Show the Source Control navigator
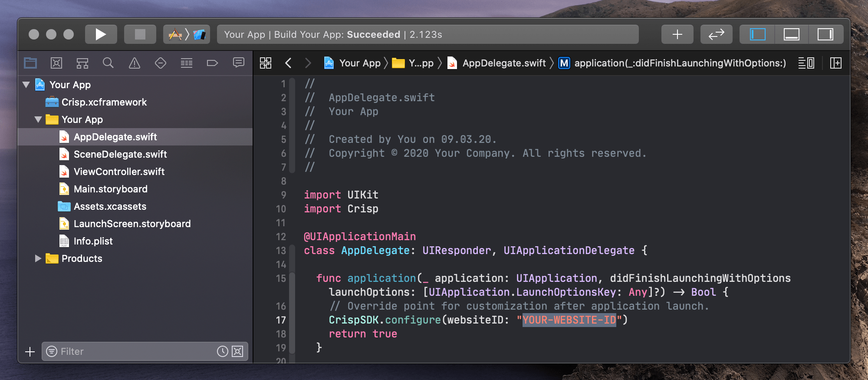The height and width of the screenshot is (380, 868). [x=56, y=63]
